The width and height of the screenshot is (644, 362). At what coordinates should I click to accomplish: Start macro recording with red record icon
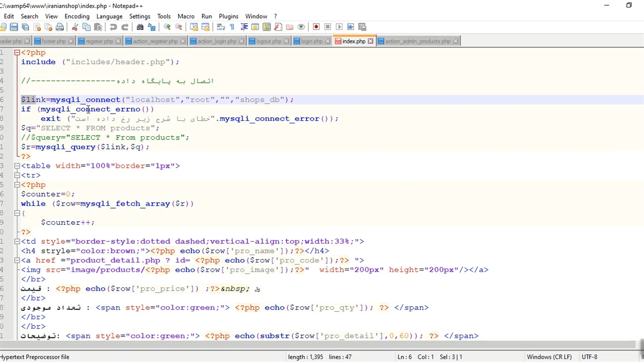[316, 27]
